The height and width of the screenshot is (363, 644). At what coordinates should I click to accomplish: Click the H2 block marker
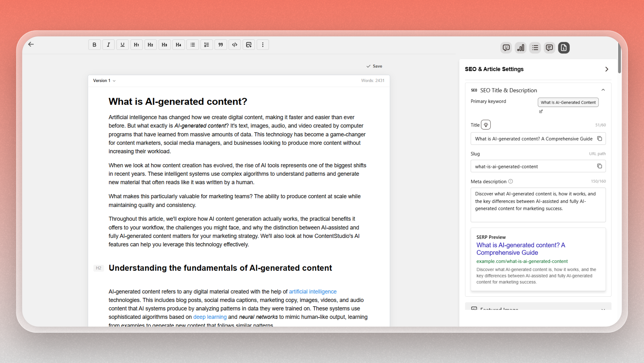pos(98,268)
